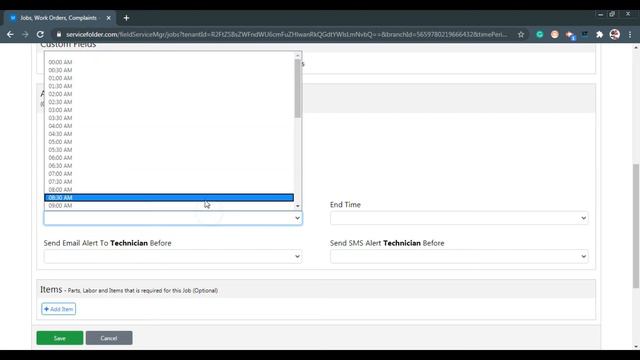The image size is (640, 360).
Task: Choose 07:00 AM option
Action: [x=169, y=173]
